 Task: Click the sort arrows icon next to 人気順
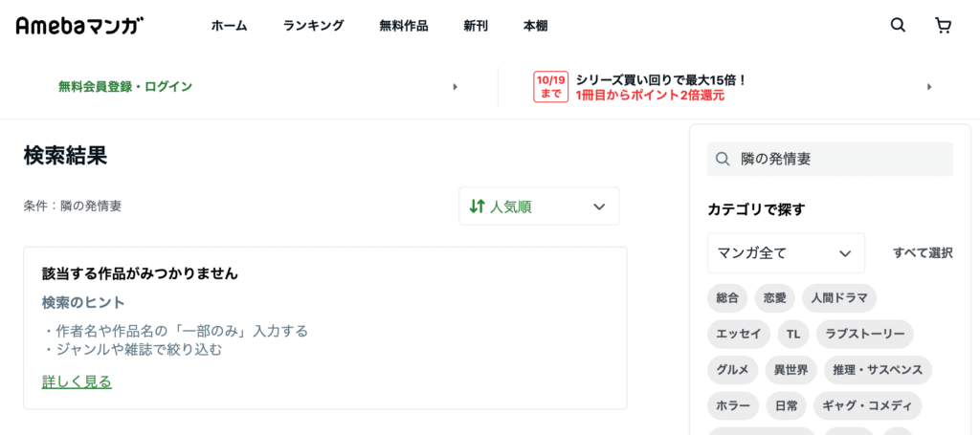tap(477, 206)
